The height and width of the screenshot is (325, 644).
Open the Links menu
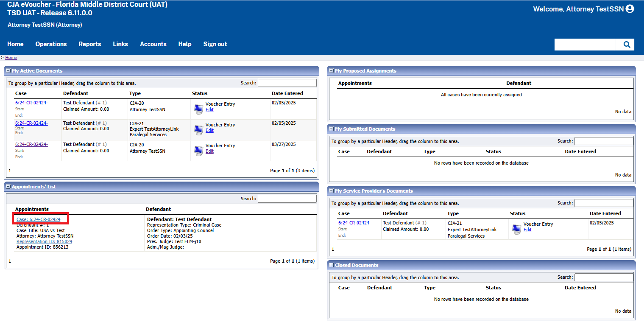pyautogui.click(x=120, y=44)
